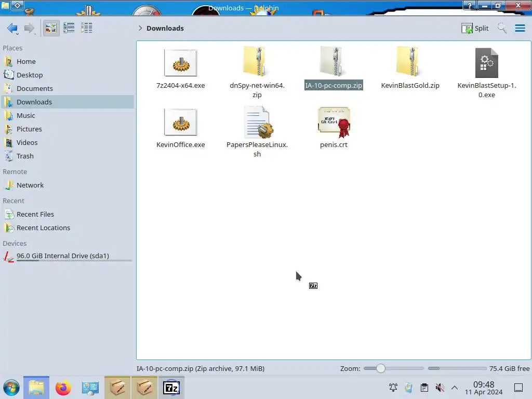
Task: Click the Split view button
Action: click(x=475, y=28)
